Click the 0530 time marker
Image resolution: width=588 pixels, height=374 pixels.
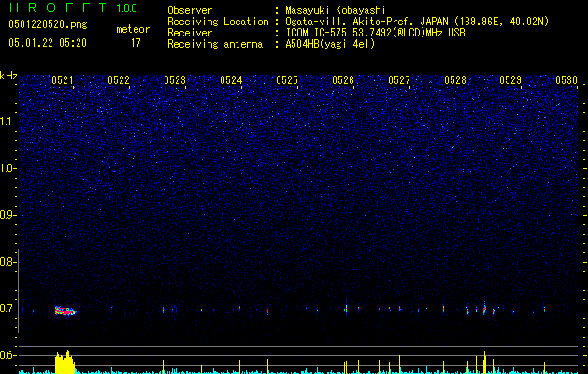tap(566, 80)
